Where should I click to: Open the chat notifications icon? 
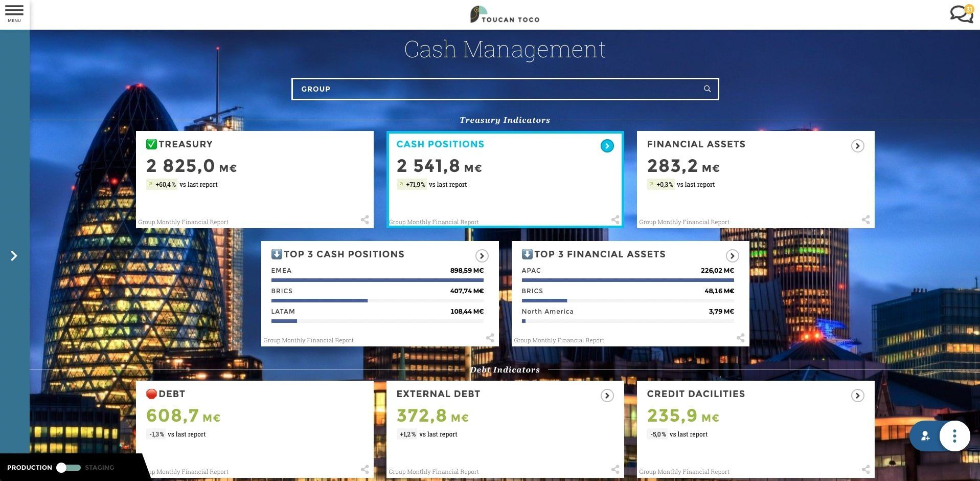961,14
